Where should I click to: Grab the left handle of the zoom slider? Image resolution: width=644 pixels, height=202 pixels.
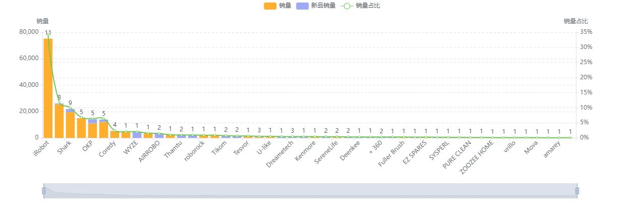pyautogui.click(x=44, y=190)
